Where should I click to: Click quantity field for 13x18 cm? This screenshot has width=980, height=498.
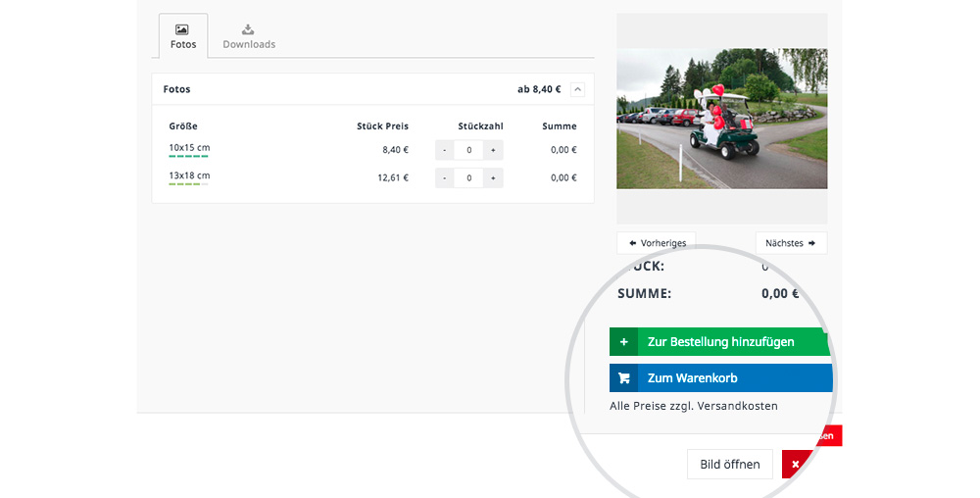pyautogui.click(x=468, y=178)
